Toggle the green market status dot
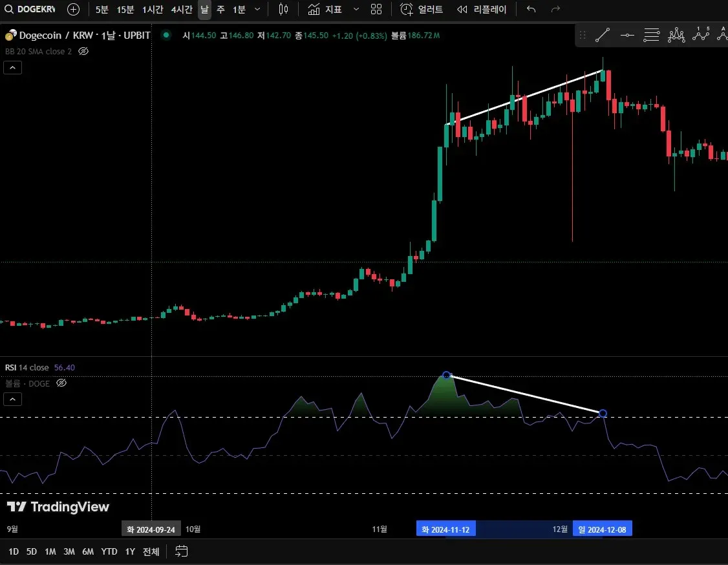The width and height of the screenshot is (728, 565). [x=166, y=35]
